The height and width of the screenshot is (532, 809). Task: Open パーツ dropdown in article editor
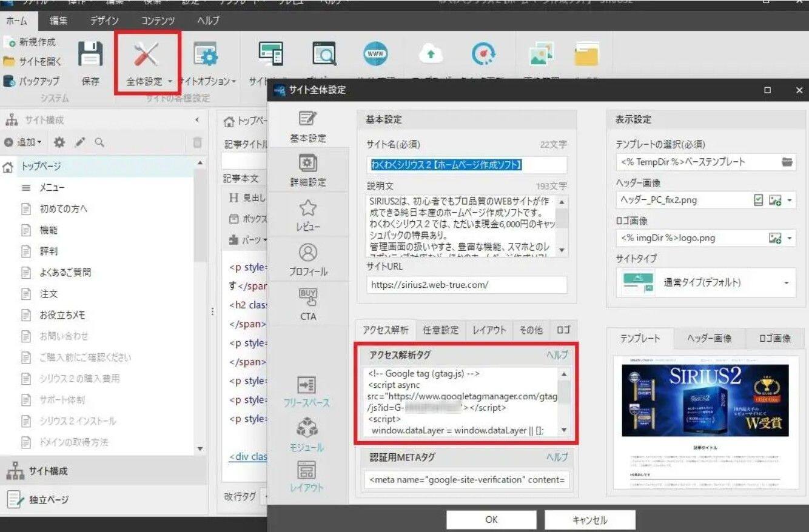tap(247, 240)
